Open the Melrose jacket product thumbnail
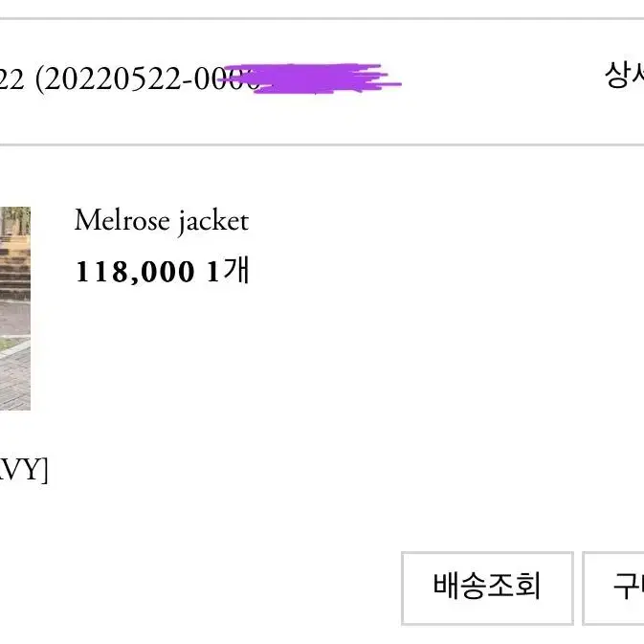The image size is (644, 644). coord(15,308)
